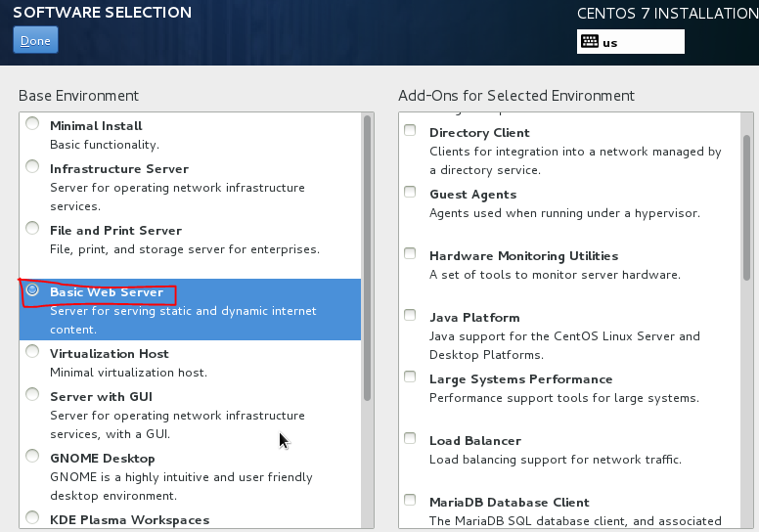
Task: Open the us keyboard layout indicator
Action: pyautogui.click(x=630, y=42)
